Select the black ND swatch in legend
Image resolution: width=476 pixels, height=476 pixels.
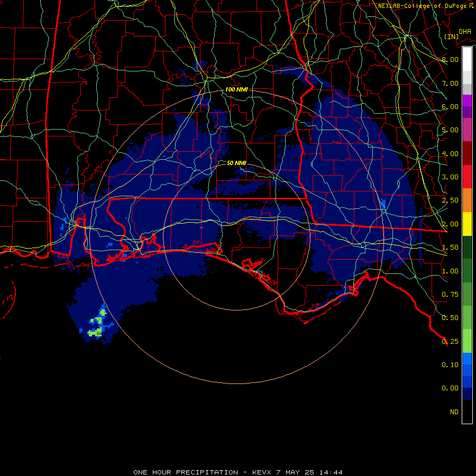[x=467, y=411]
